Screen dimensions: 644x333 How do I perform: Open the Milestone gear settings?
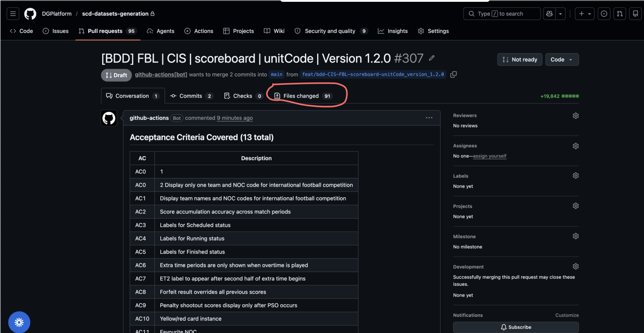(576, 236)
